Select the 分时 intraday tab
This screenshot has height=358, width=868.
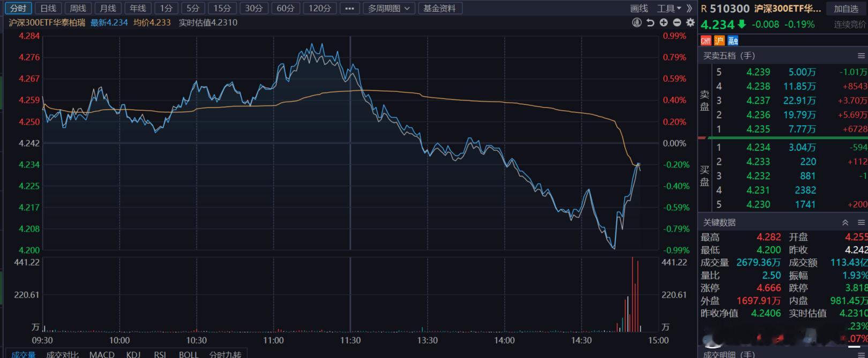click(x=18, y=9)
